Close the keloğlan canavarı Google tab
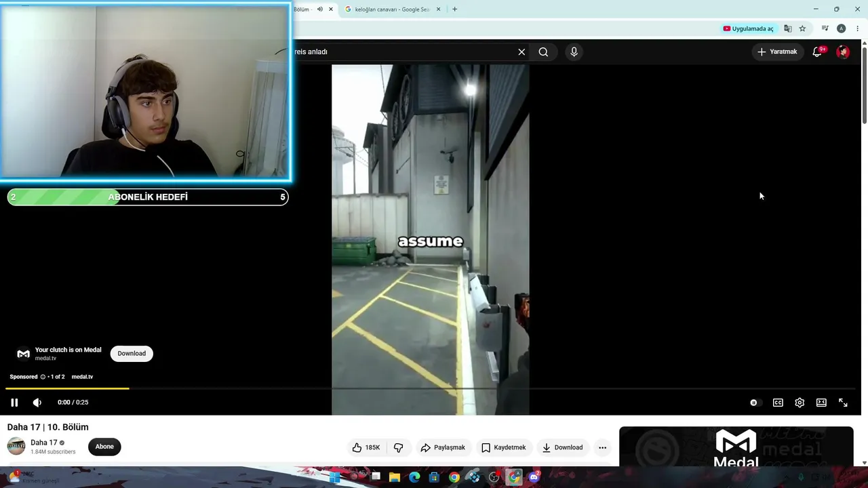Viewport: 868px width, 488px height. (x=438, y=9)
